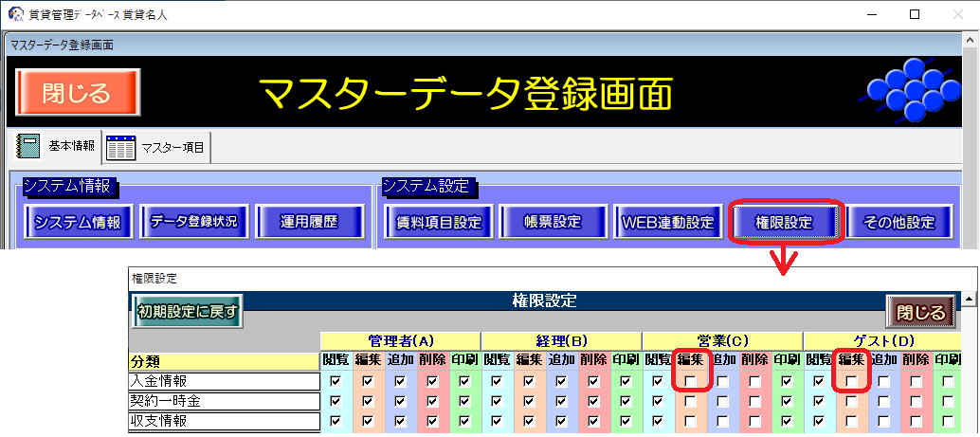The image size is (980, 437).
Task: Open データ登録状況
Action: coord(193,223)
